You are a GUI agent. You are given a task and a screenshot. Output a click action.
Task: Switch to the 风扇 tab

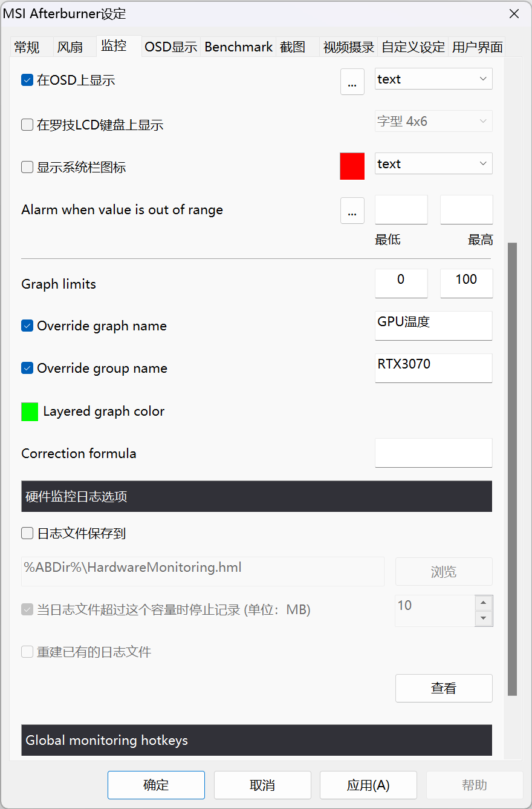(x=70, y=47)
